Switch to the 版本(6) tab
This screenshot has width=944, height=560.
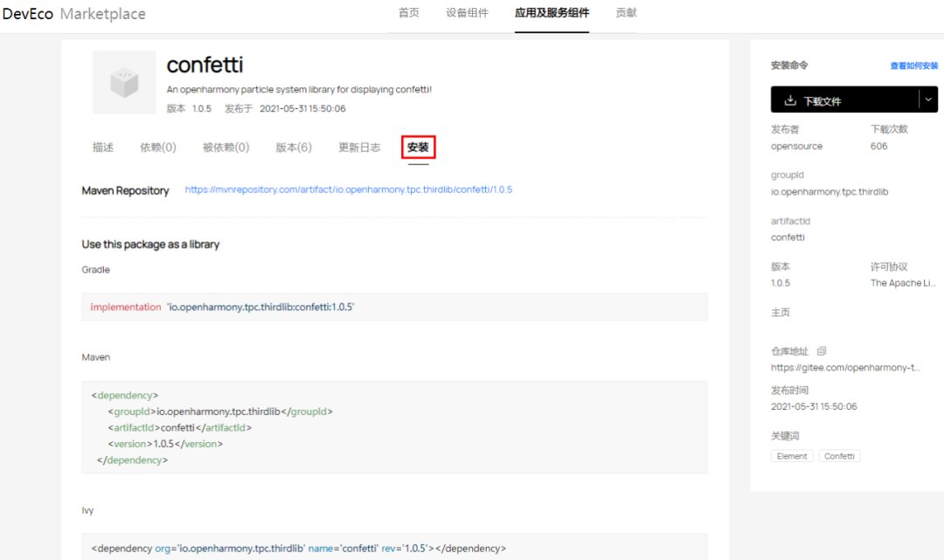click(x=294, y=148)
